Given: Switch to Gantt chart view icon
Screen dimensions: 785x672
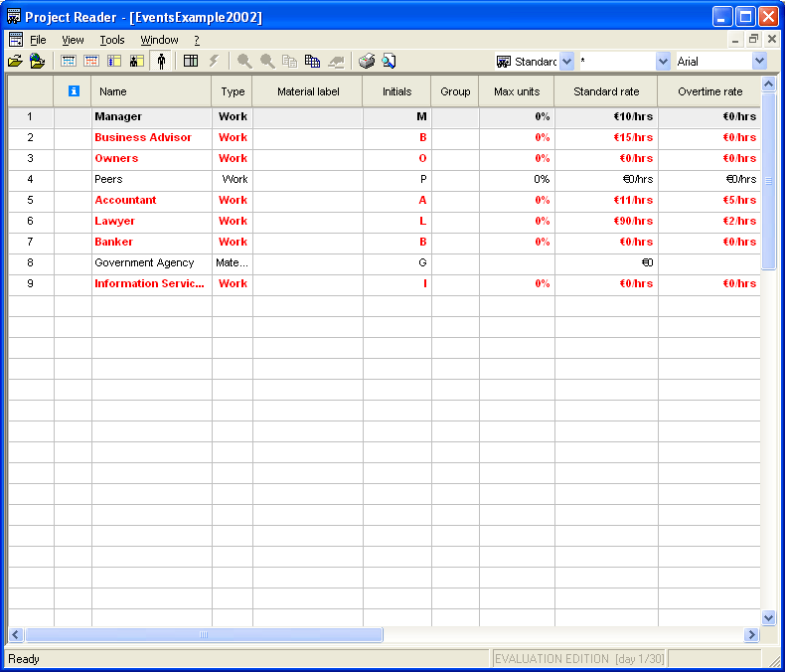Looking at the screenshot, I should (x=69, y=61).
